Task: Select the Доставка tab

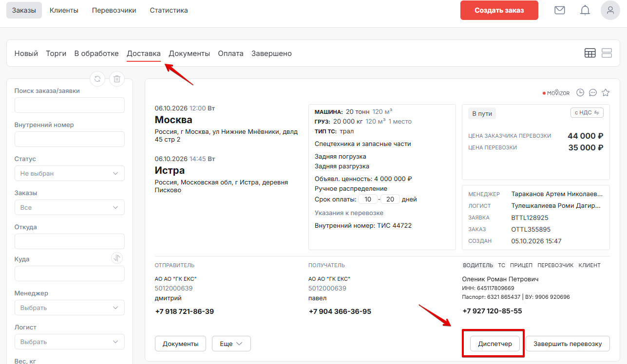Action: pyautogui.click(x=144, y=54)
